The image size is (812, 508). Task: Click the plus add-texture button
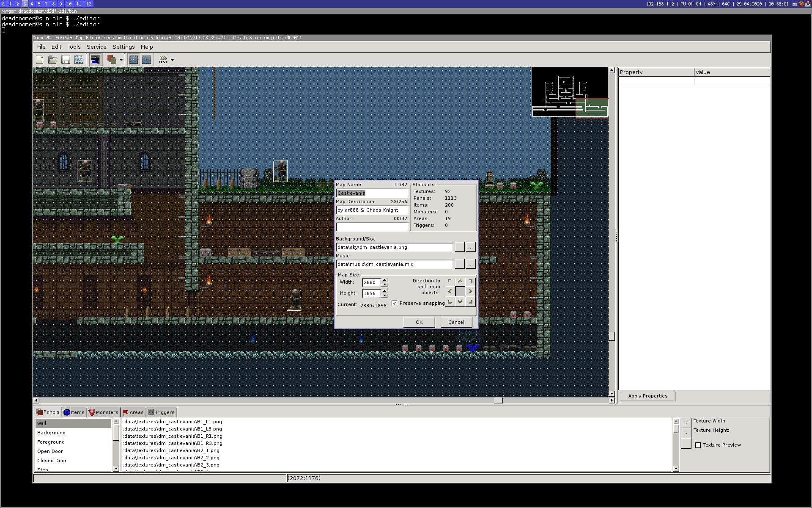point(686,423)
